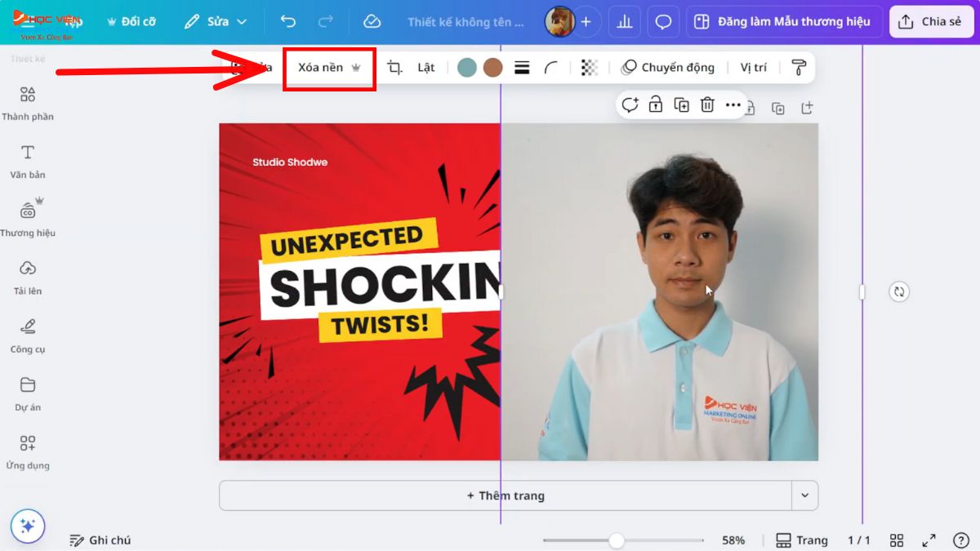This screenshot has width=980, height=551.
Task: Select the Studio Shodwe text
Action: coord(290,162)
